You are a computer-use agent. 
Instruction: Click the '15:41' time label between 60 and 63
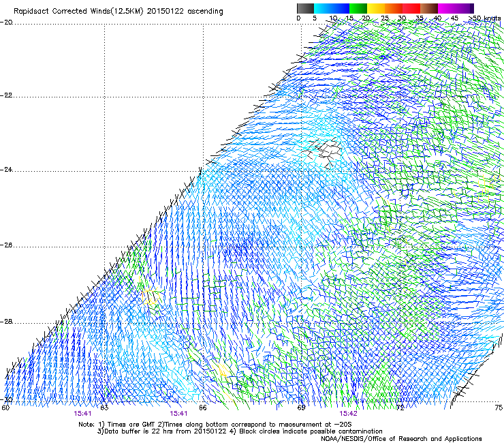point(82,414)
